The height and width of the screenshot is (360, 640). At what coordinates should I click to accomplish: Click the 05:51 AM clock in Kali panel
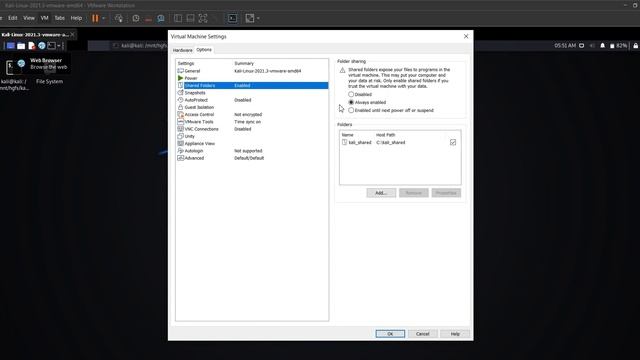(565, 46)
